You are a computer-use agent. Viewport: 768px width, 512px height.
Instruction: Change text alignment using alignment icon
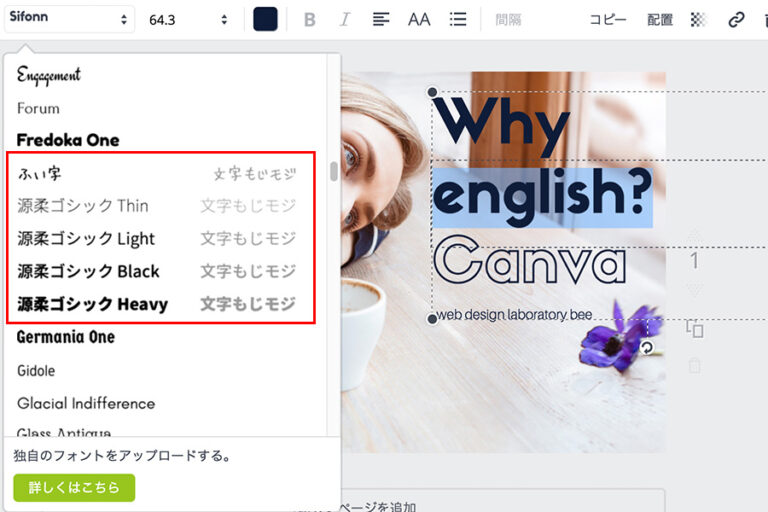point(381,20)
